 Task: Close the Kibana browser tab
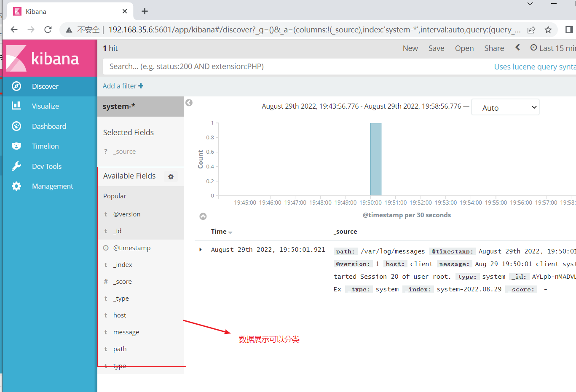pos(125,11)
